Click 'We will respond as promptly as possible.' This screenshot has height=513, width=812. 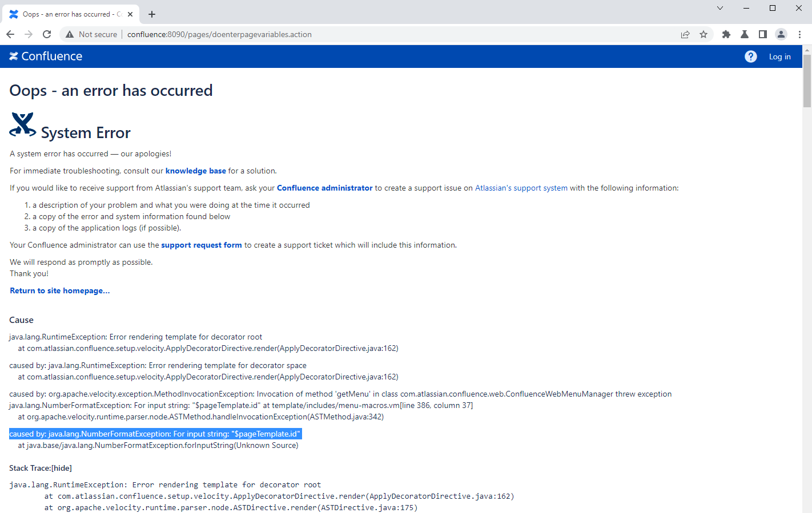(x=81, y=262)
